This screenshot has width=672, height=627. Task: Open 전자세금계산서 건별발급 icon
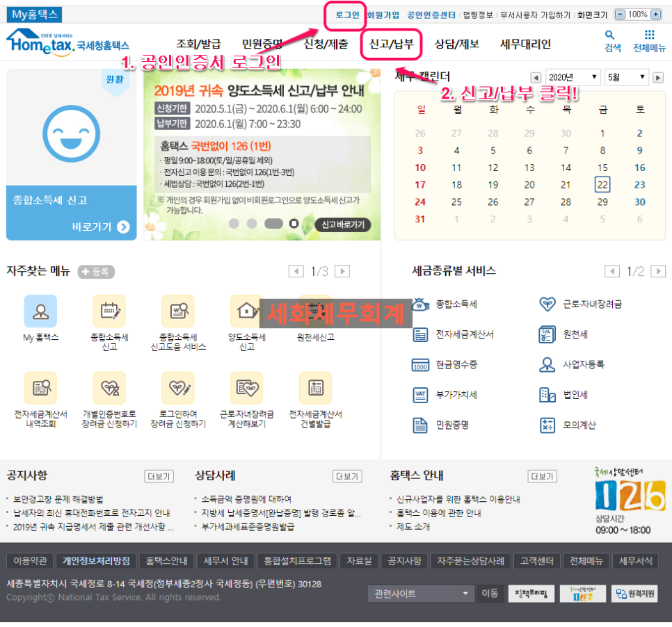click(315, 388)
